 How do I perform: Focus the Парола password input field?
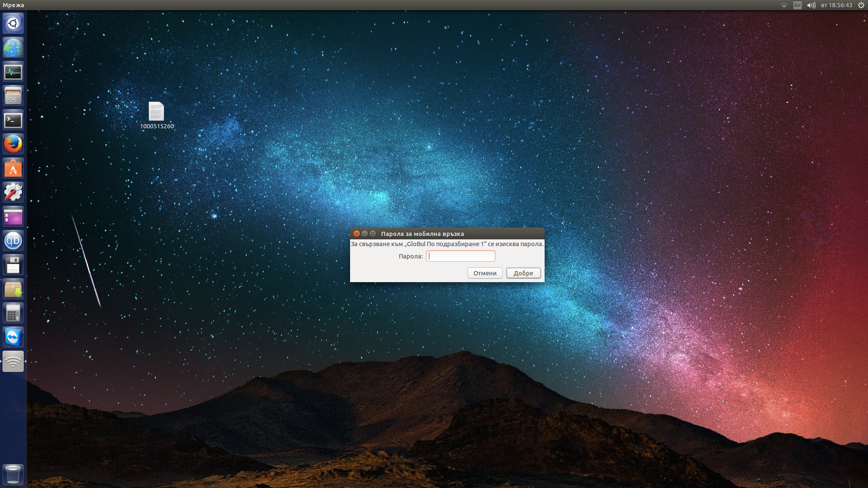[461, 256]
